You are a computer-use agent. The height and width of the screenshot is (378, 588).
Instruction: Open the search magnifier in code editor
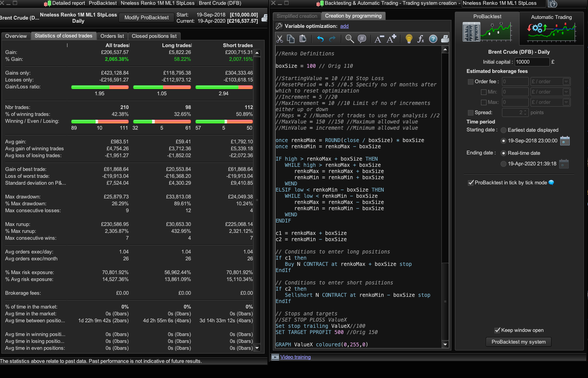click(350, 39)
